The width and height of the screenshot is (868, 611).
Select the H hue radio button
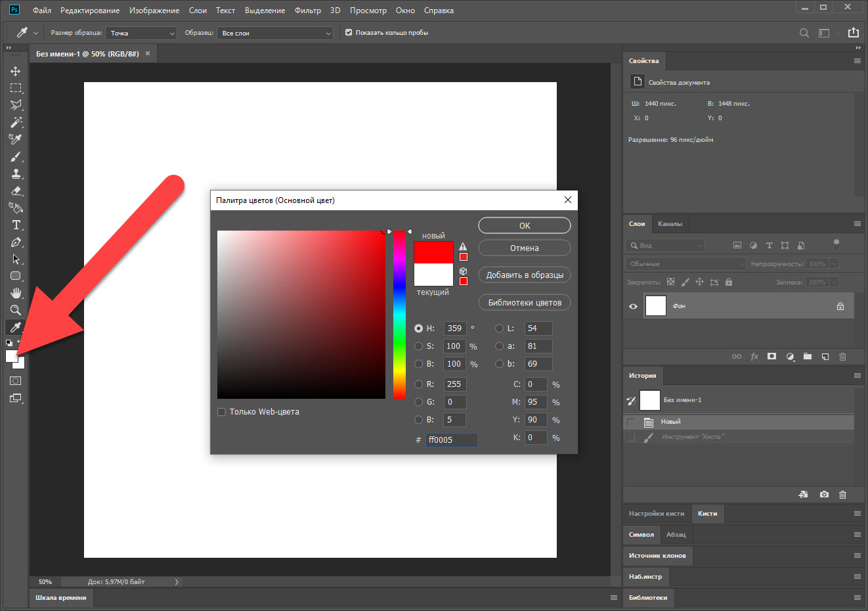(x=419, y=328)
